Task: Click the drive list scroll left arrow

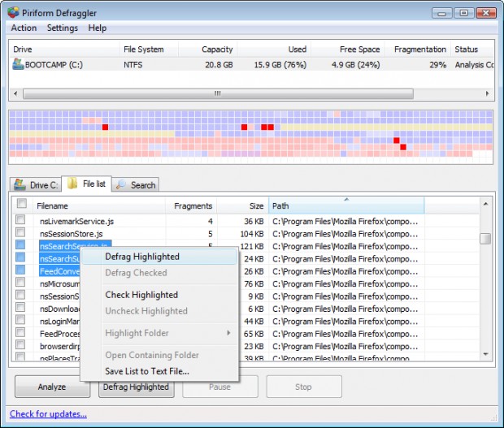Action: (x=15, y=93)
